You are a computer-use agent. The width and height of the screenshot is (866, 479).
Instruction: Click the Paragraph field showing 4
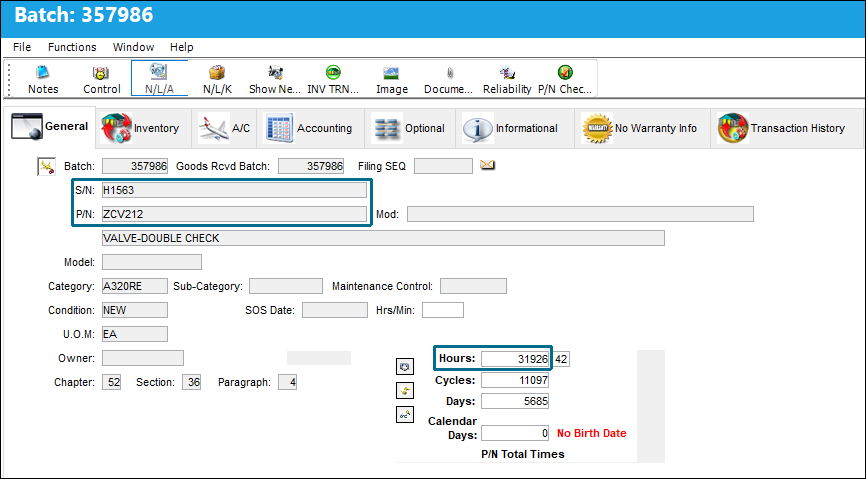287,382
